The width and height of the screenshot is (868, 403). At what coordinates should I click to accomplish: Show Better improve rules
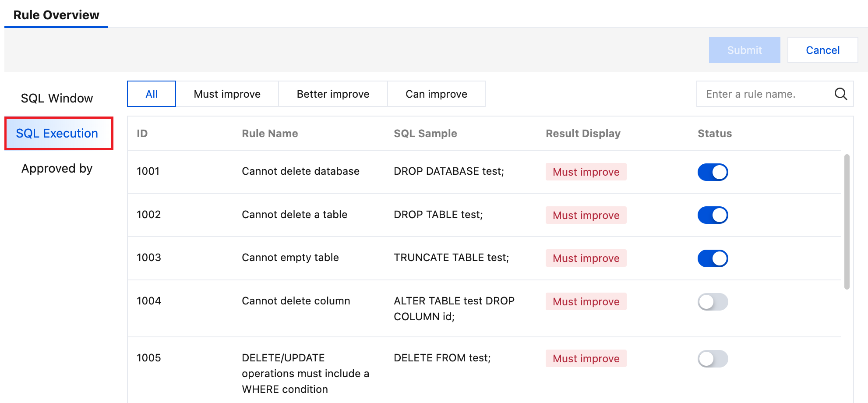click(333, 94)
